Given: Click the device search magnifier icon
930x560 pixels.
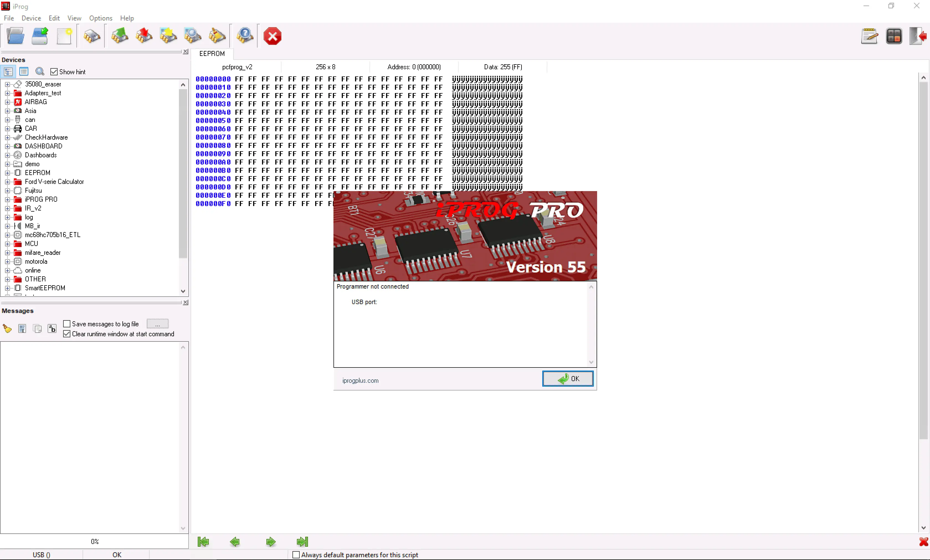Looking at the screenshot, I should [x=40, y=71].
